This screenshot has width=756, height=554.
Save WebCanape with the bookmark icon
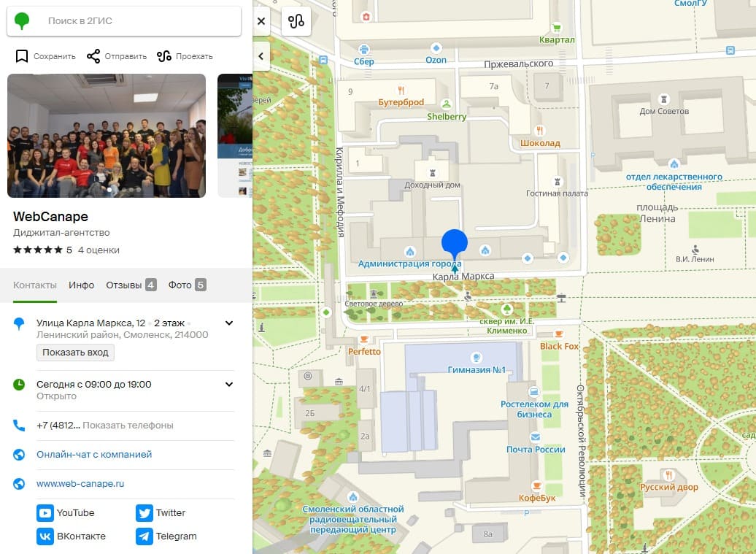click(22, 56)
